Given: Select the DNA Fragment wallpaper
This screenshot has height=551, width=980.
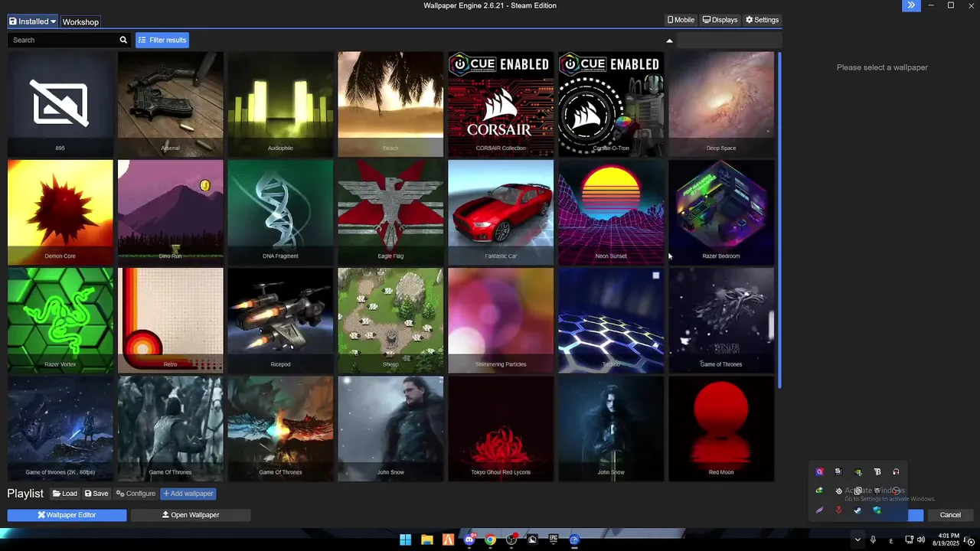Looking at the screenshot, I should pyautogui.click(x=280, y=212).
